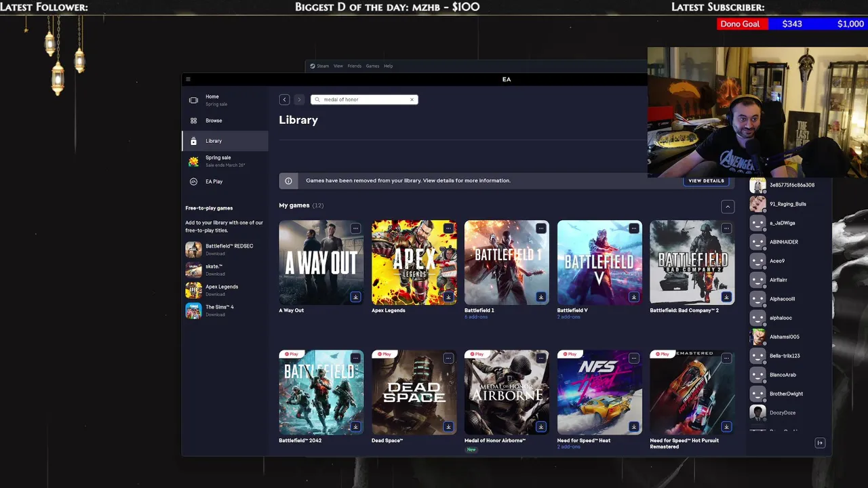Open options menu on Battlefield 2042
This screenshot has width=868, height=488.
pos(355,358)
